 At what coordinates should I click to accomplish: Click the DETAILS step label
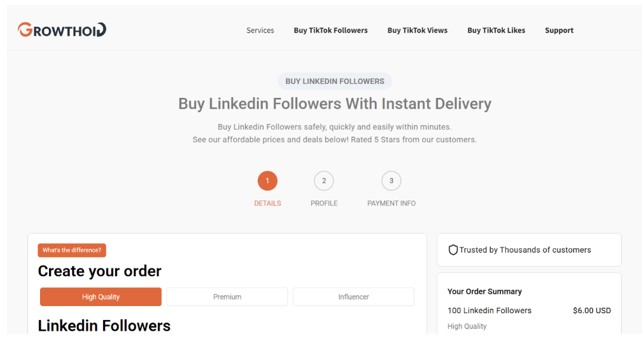[x=267, y=204]
